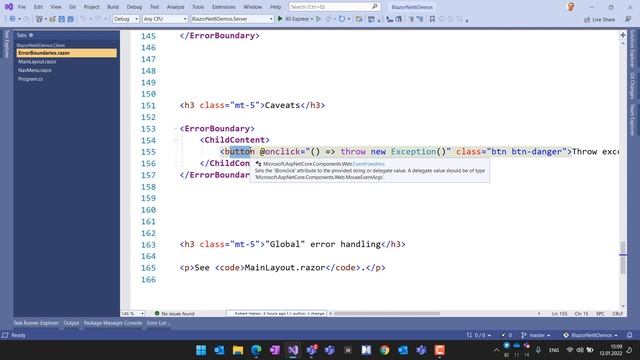
Task: Open the File menu
Action: click(x=22, y=7)
